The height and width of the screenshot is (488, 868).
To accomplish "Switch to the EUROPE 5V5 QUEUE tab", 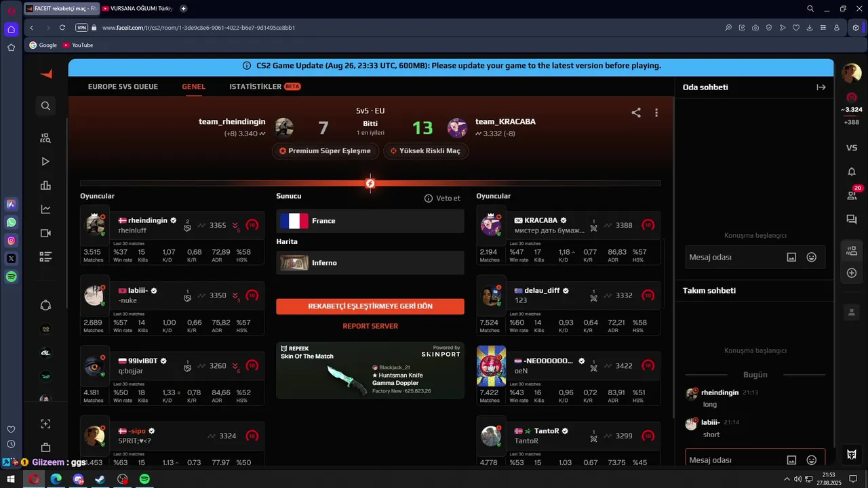I will (123, 87).
